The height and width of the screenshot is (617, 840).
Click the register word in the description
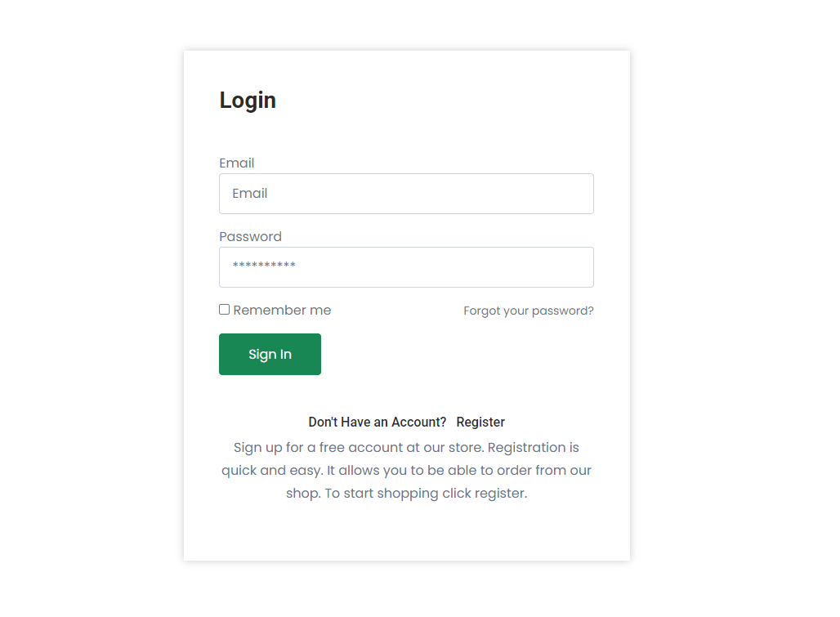coord(502,493)
